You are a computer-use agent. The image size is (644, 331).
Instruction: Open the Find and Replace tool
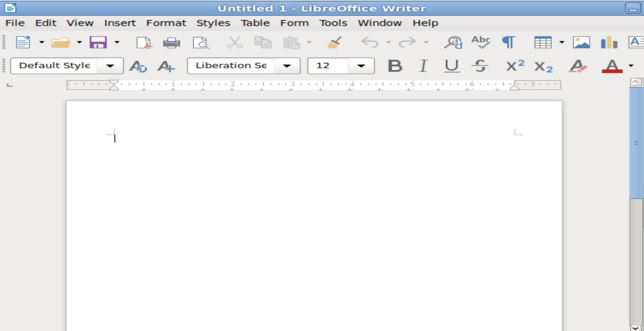click(453, 42)
